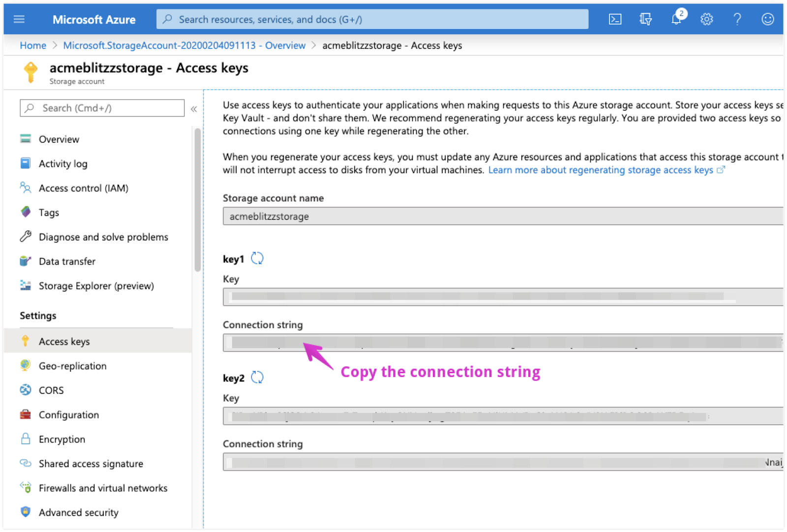
Task: Click the Shared access signature icon
Action: pyautogui.click(x=26, y=463)
